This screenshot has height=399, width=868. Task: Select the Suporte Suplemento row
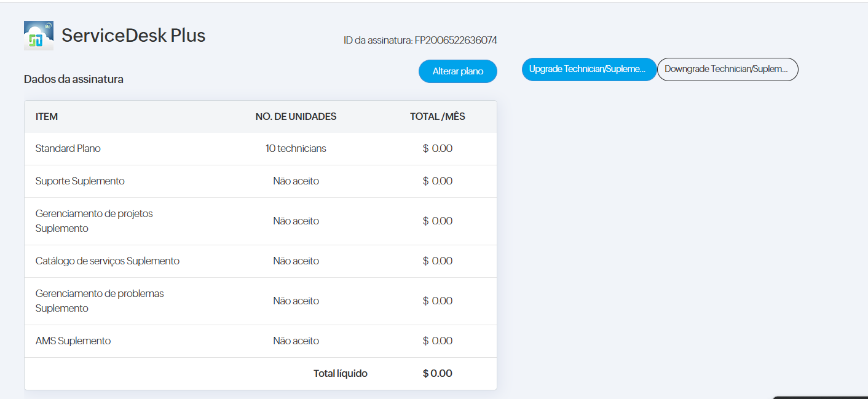80,181
